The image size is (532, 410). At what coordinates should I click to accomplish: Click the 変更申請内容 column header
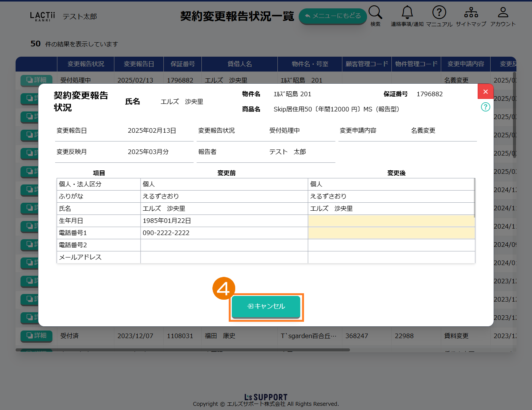[x=465, y=64]
